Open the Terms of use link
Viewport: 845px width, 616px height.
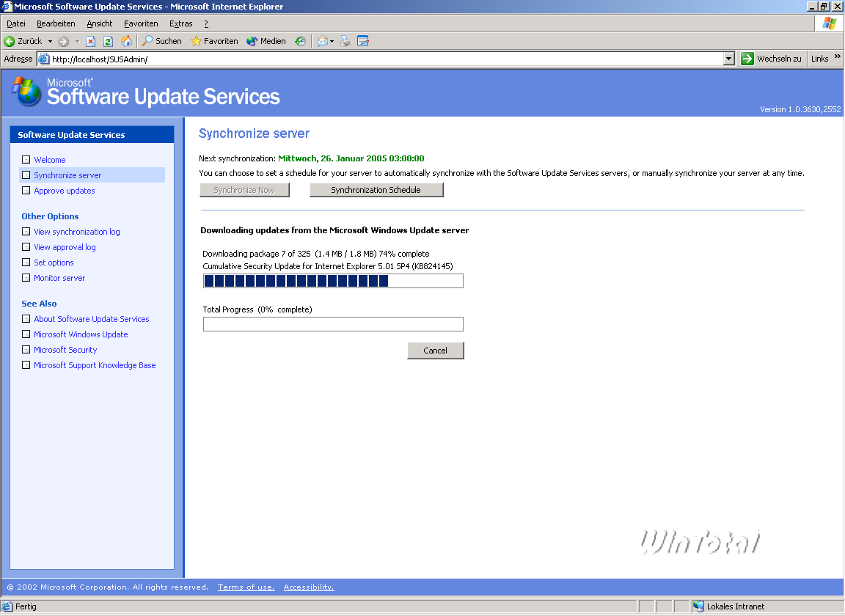coord(246,587)
